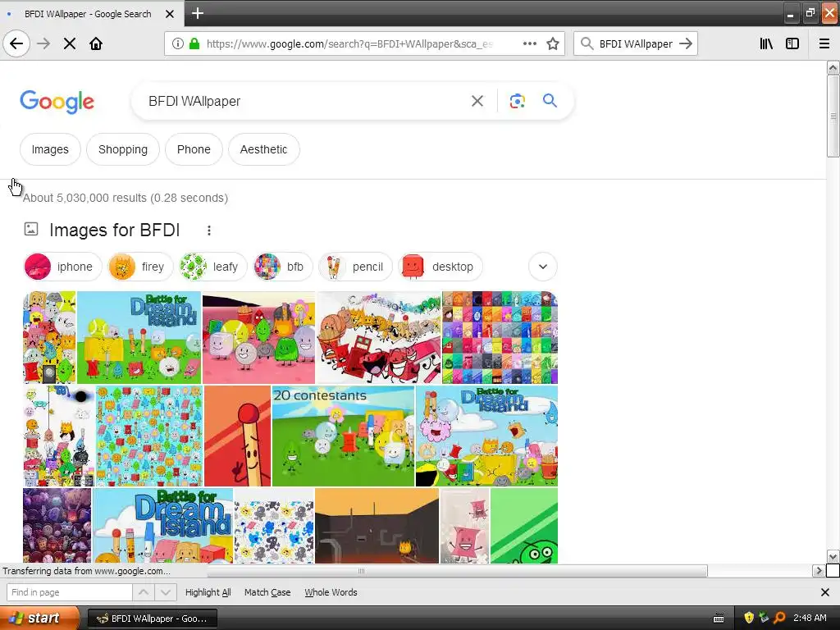Click the vertical scrollbar down arrow
840x630 pixels.
[x=833, y=557]
